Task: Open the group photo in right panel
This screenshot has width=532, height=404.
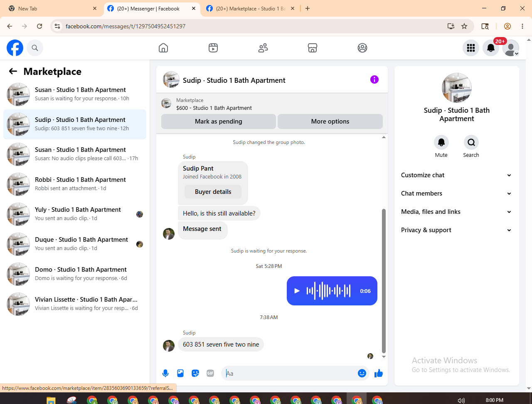Action: point(457,88)
